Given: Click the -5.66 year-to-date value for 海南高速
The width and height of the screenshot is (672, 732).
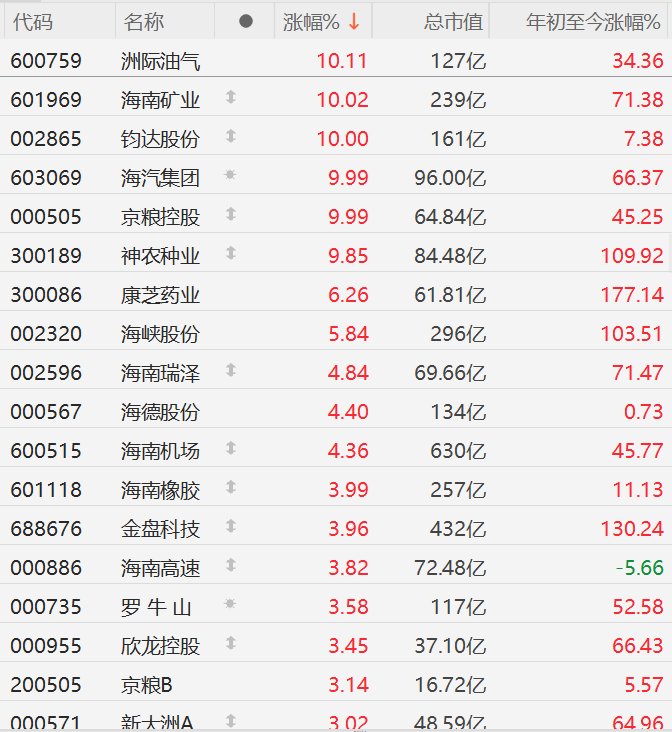Looking at the screenshot, I should tap(638, 567).
